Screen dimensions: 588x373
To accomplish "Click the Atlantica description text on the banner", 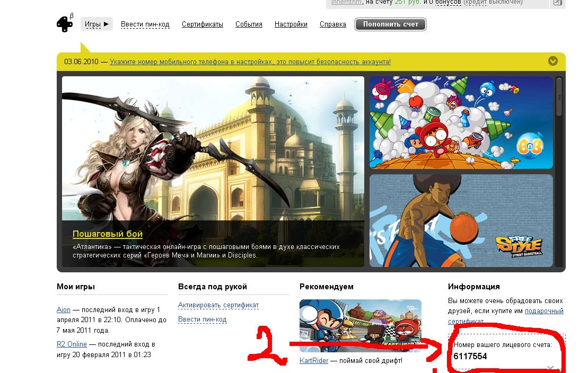I will click(206, 251).
